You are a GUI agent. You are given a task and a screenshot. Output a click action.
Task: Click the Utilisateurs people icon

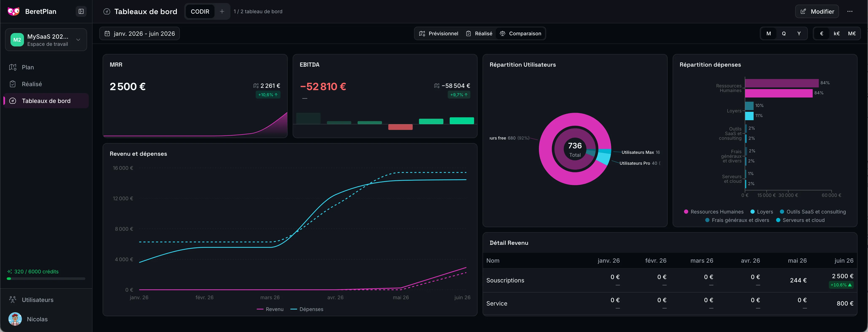point(13,300)
